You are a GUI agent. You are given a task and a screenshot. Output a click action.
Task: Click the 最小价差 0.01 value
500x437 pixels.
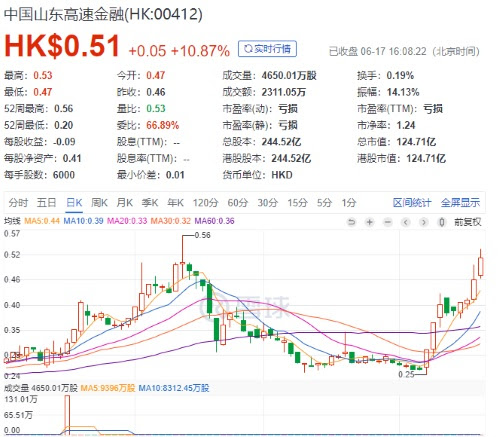[175, 175]
